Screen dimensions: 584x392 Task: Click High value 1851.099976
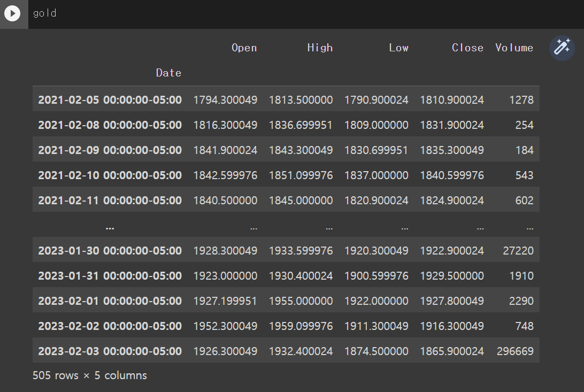[301, 175]
